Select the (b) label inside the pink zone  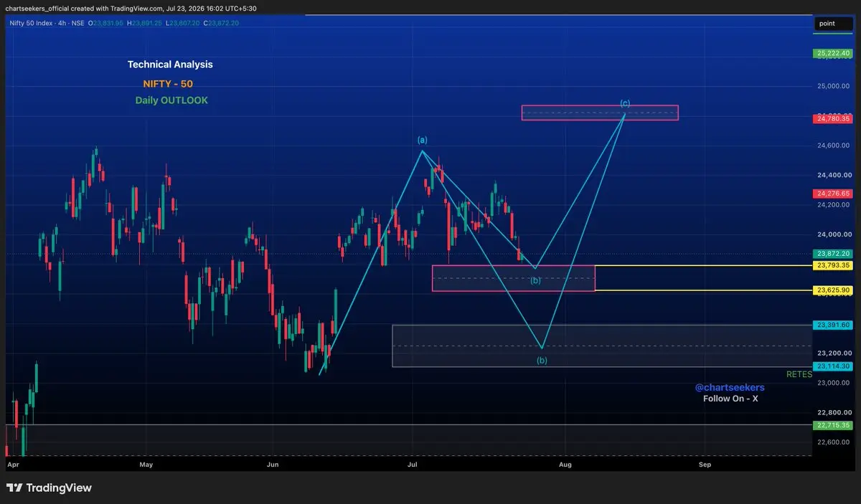tap(535, 280)
